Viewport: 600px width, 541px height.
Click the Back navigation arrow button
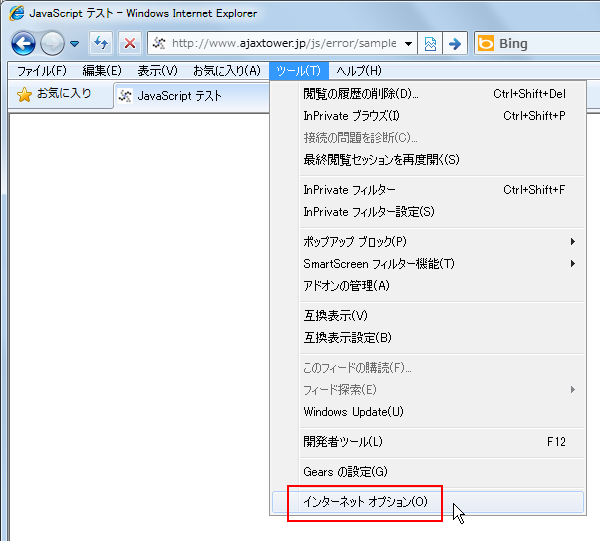tap(23, 44)
